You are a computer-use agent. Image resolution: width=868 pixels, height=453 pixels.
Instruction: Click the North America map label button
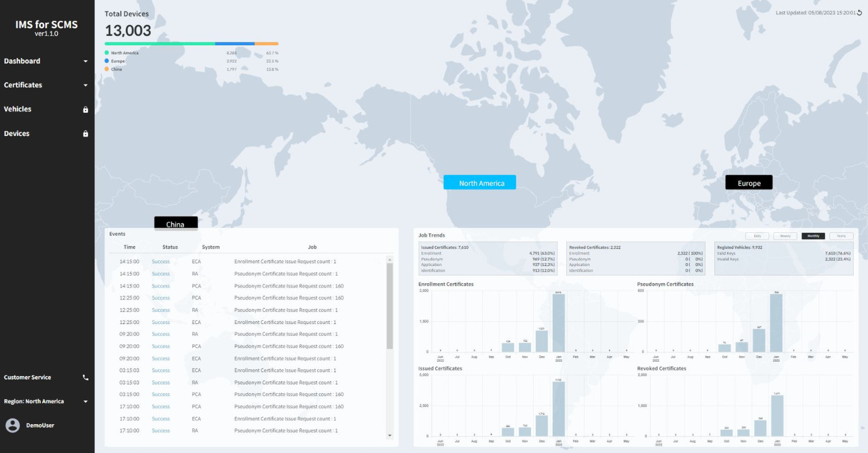[x=479, y=182]
